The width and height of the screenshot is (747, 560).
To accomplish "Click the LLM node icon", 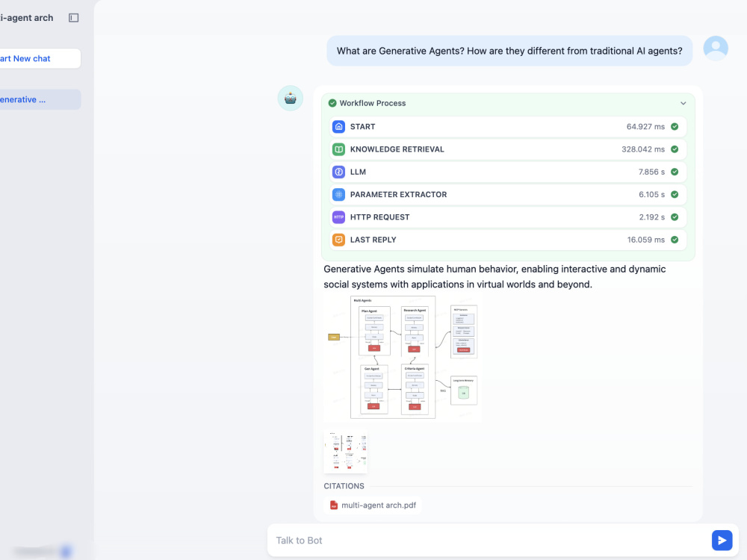I will pos(338,172).
